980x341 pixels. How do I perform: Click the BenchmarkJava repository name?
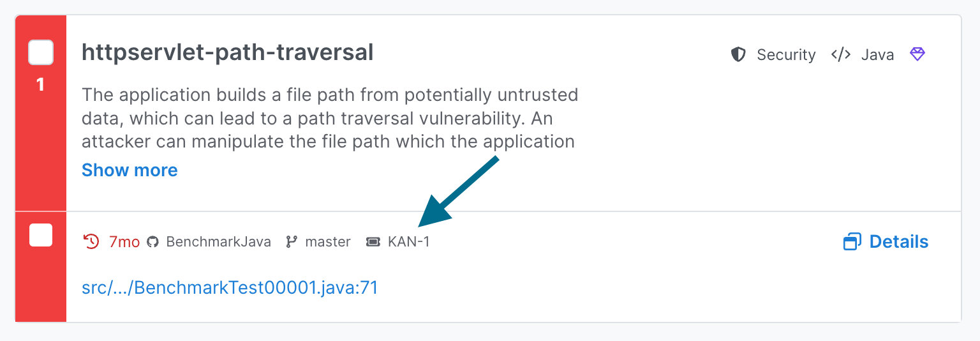pyautogui.click(x=218, y=242)
